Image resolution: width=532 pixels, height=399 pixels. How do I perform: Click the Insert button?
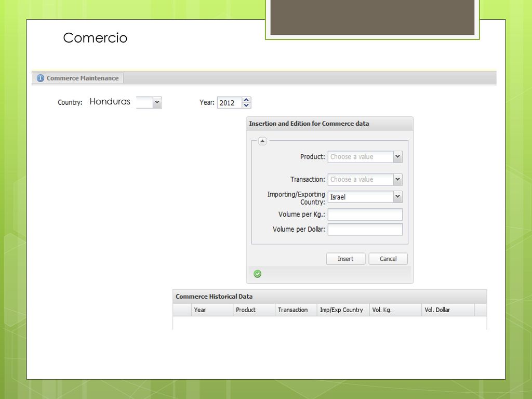345,259
